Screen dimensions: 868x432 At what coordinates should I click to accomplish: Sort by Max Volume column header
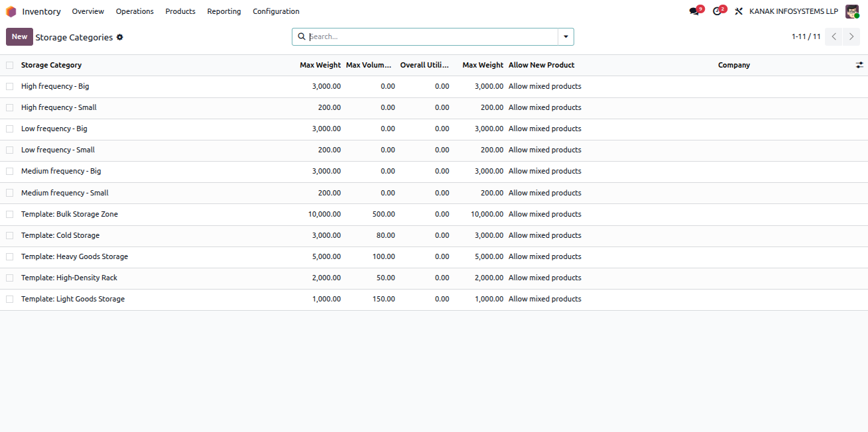(369, 65)
